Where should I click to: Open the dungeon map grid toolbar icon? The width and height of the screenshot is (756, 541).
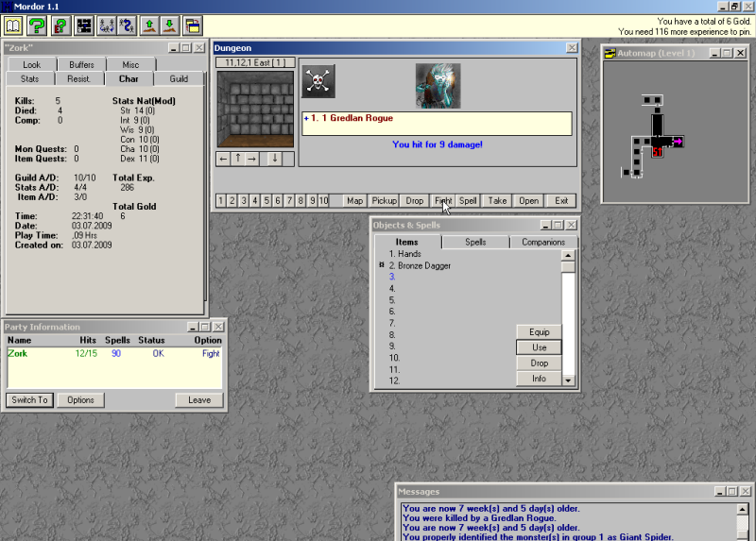point(84,25)
